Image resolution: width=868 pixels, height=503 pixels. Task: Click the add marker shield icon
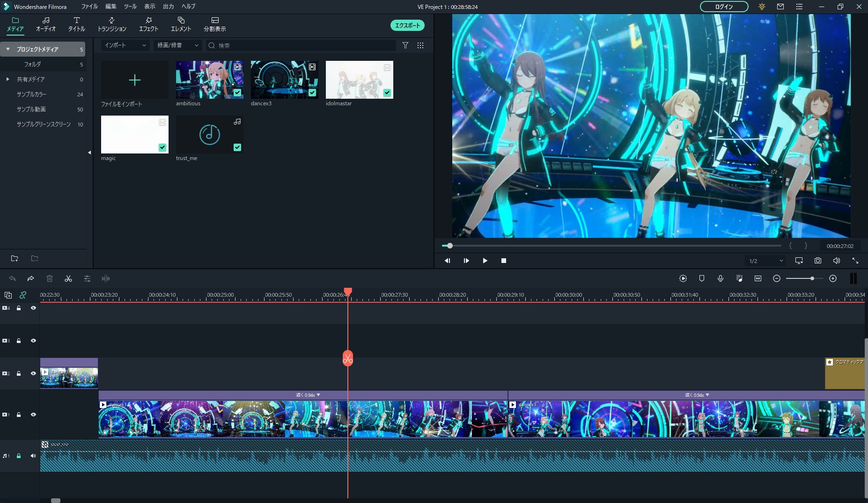pyautogui.click(x=701, y=278)
